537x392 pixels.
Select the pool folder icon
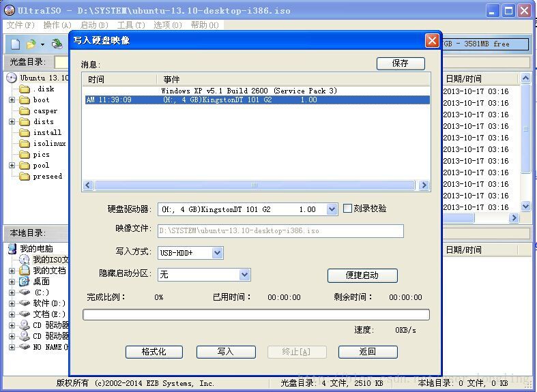[x=25, y=166]
